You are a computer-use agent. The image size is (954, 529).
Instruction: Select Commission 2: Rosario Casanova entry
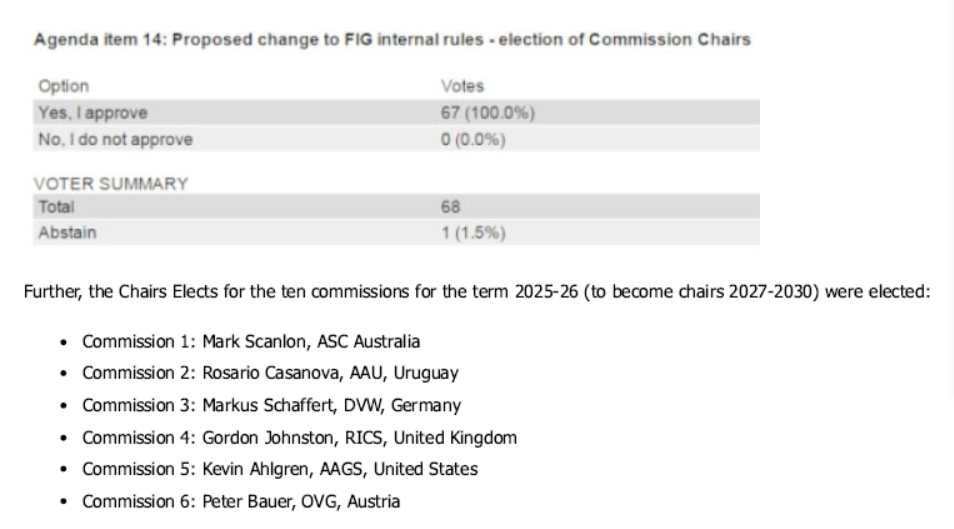[270, 373]
